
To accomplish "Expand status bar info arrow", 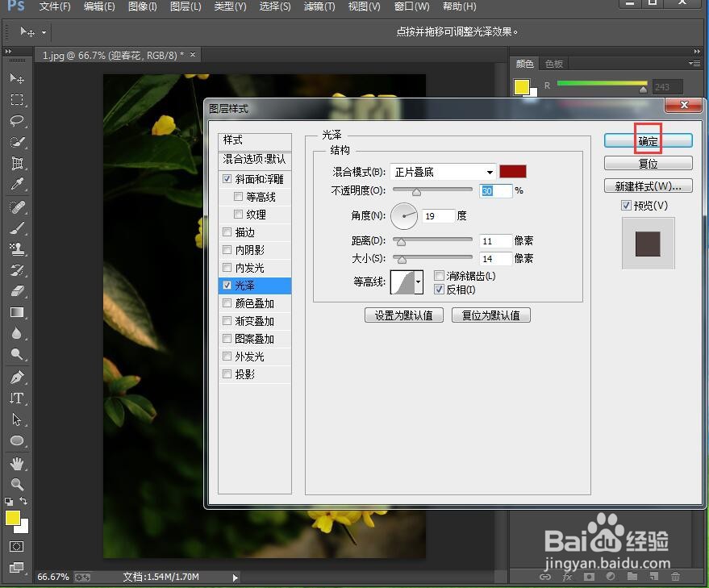I will [x=235, y=578].
